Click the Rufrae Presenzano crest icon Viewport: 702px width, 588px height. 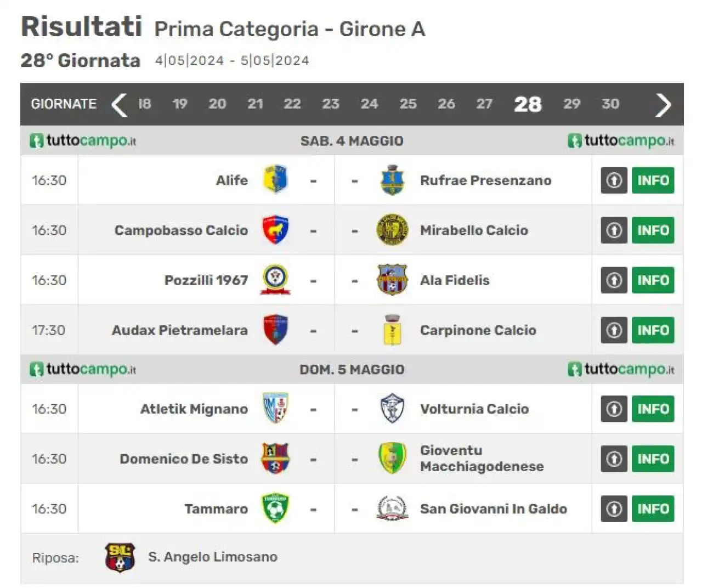click(x=392, y=180)
